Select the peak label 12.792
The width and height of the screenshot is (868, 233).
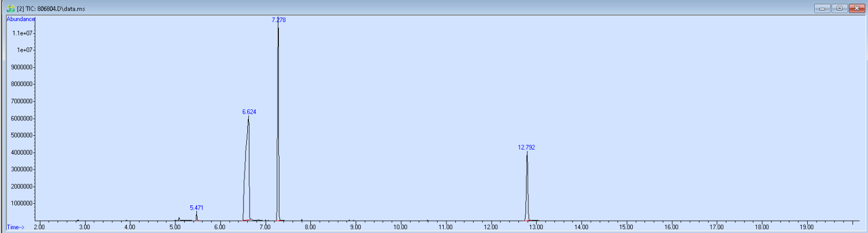tap(526, 147)
